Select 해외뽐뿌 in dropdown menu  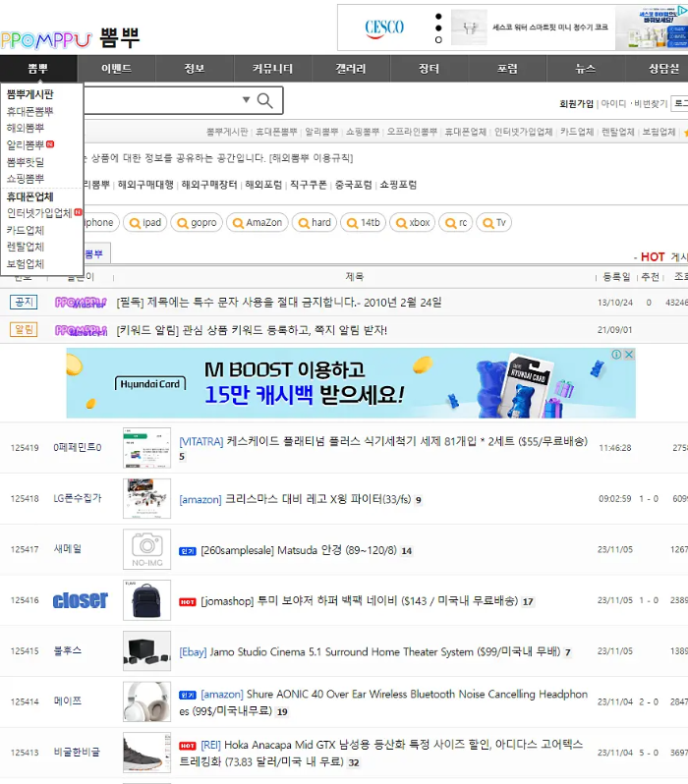26,128
